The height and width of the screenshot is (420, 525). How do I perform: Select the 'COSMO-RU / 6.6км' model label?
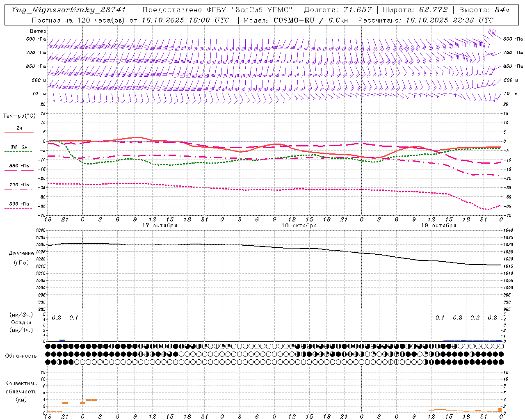310,20
